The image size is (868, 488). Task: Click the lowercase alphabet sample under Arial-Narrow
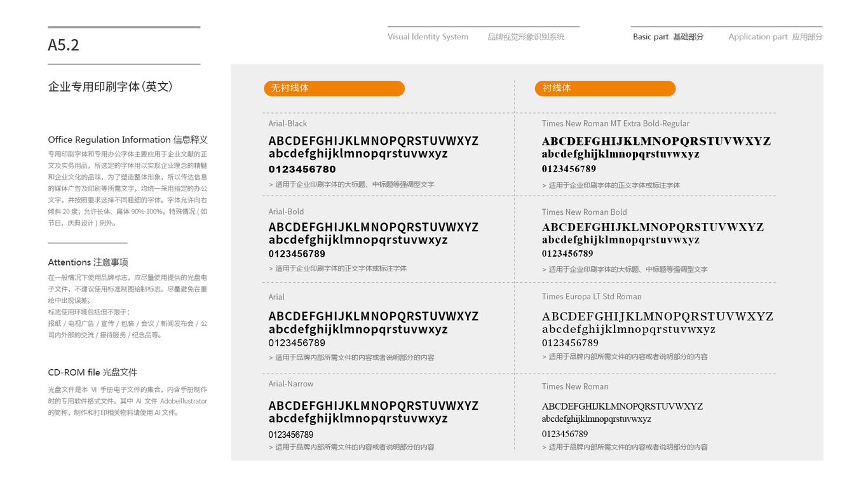(358, 418)
